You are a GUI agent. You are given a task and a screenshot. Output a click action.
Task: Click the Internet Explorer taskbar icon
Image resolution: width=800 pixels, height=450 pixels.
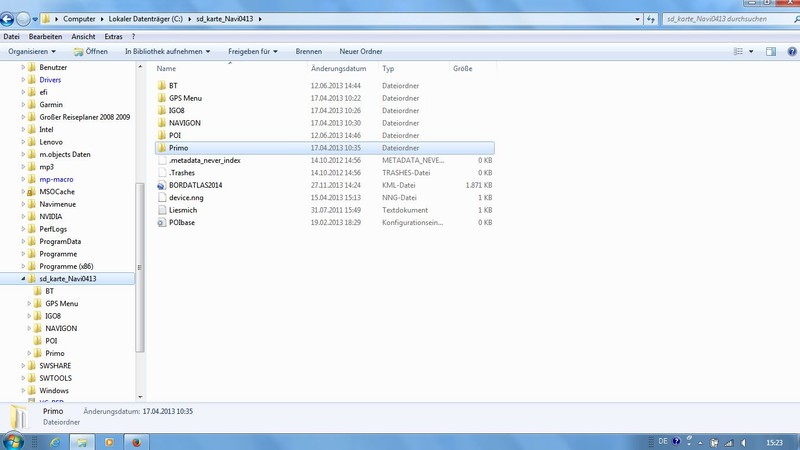click(54, 441)
